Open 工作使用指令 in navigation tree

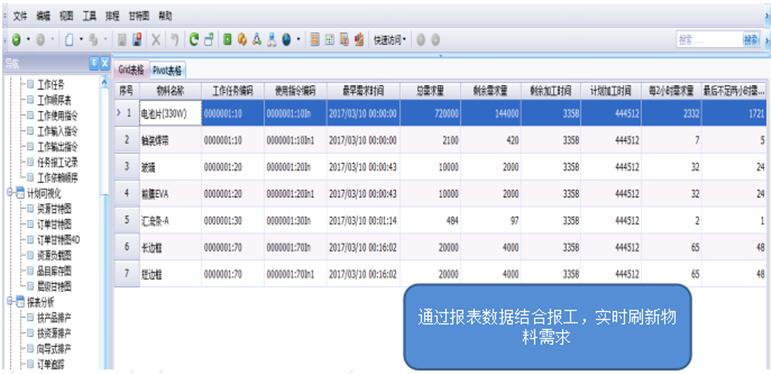pyautogui.click(x=58, y=116)
